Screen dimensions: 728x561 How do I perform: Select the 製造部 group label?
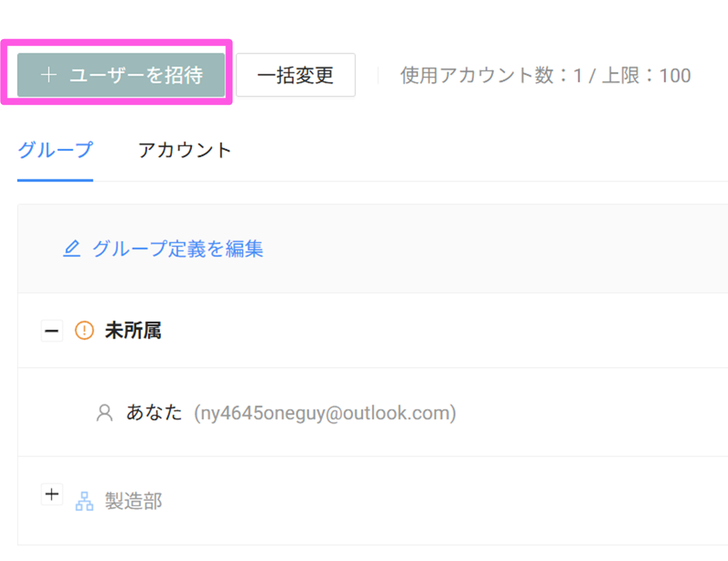pyautogui.click(x=133, y=501)
